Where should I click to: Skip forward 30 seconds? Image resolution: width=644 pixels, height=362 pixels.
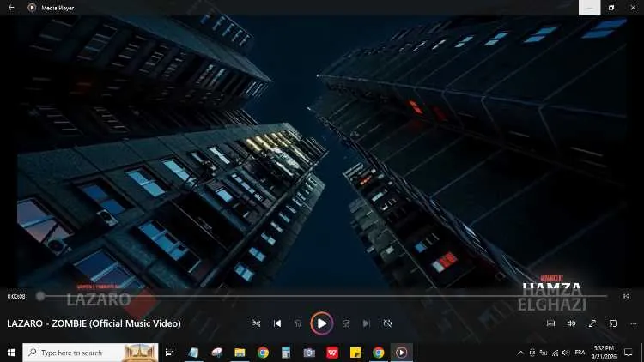click(x=346, y=323)
